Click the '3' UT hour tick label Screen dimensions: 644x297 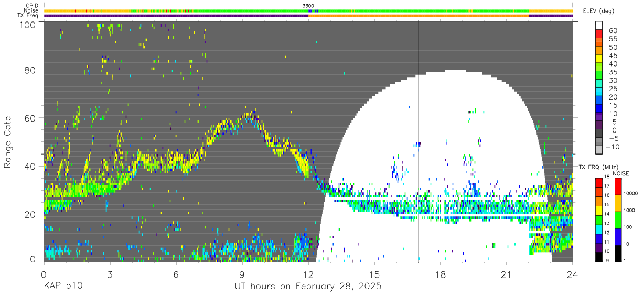tap(110, 274)
